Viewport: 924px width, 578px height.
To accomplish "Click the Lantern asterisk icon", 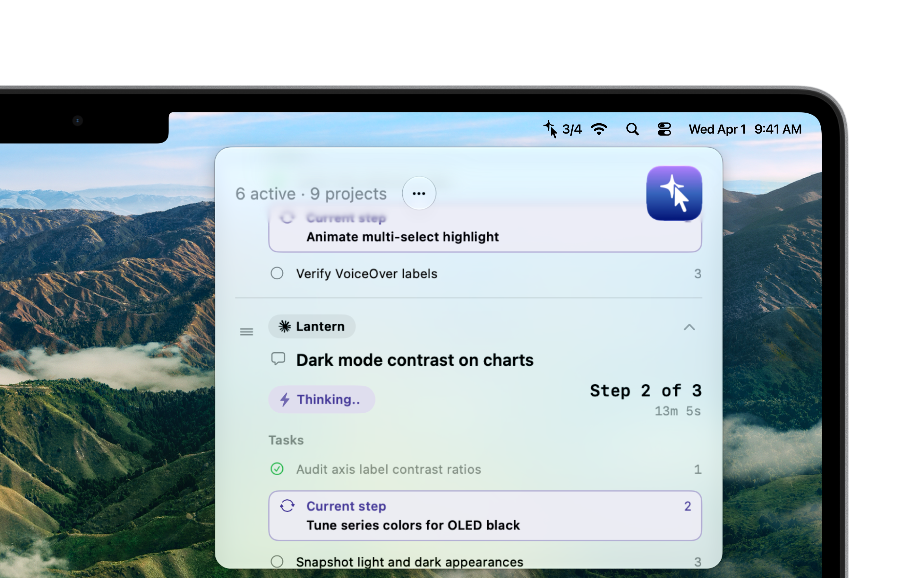I will click(285, 327).
